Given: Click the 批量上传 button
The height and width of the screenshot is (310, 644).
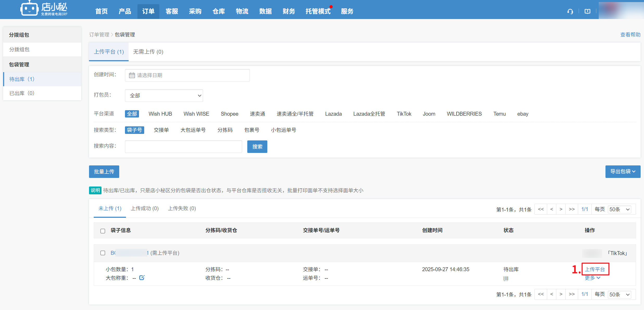Looking at the screenshot, I should pos(104,172).
